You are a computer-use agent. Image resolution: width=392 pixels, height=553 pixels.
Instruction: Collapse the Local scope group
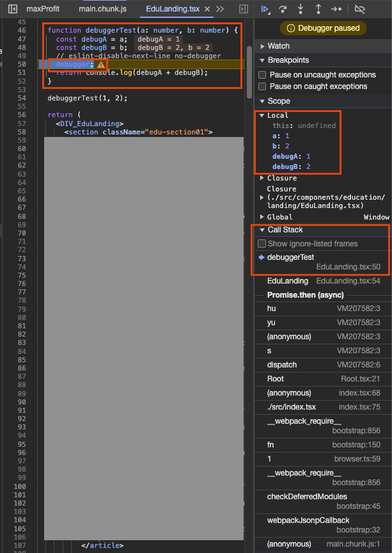click(x=262, y=115)
